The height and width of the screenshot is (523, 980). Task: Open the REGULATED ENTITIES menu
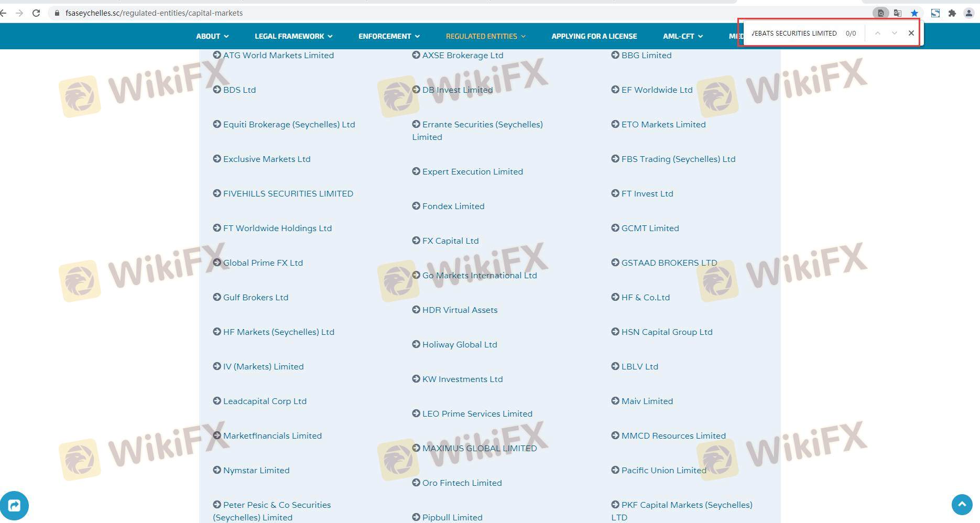pyautogui.click(x=485, y=36)
